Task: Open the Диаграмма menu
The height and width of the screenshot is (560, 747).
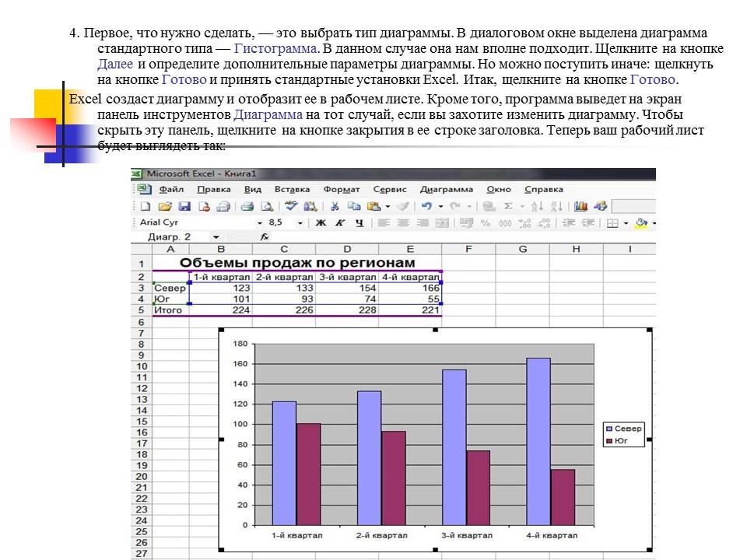Action: tap(447, 188)
